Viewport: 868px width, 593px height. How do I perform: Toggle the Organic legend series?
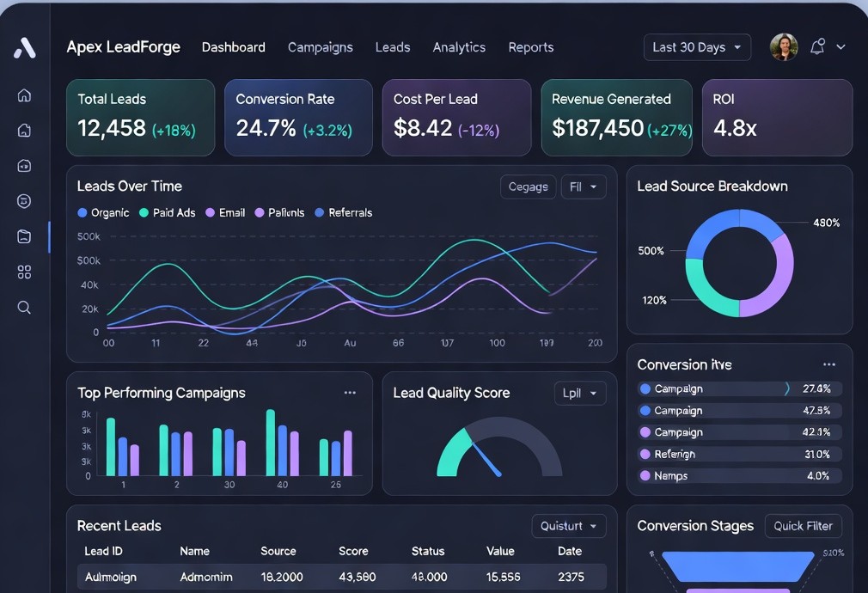tap(103, 212)
